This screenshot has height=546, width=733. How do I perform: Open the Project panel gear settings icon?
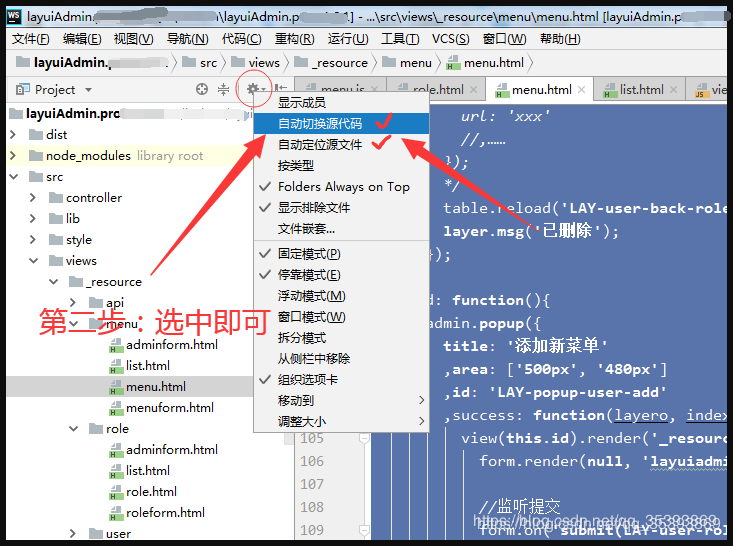(253, 89)
